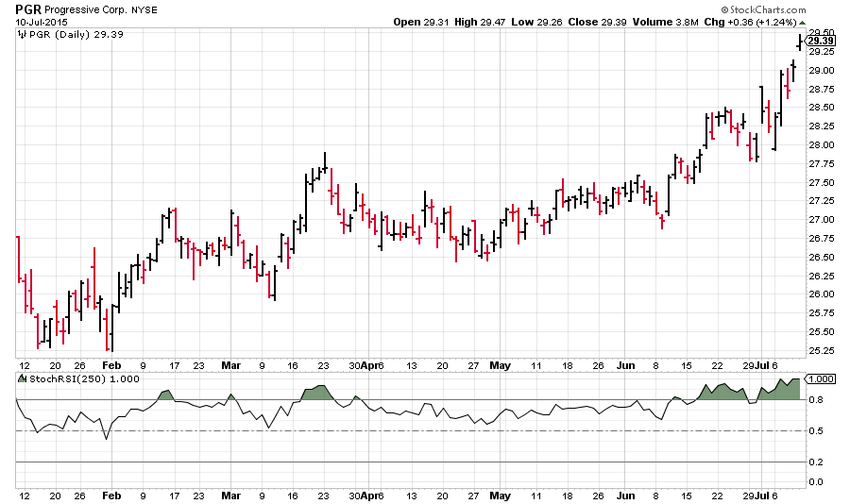
Task: Click the 28.75 price axis label
Action: pos(822,89)
